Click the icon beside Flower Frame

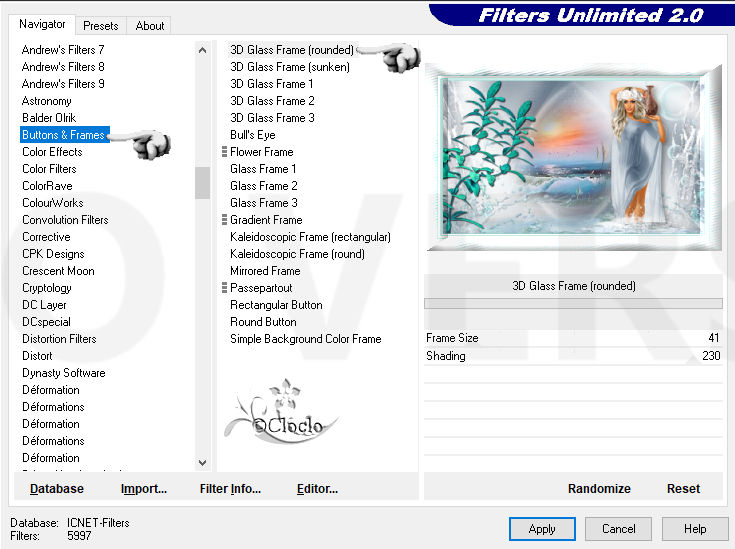point(224,152)
